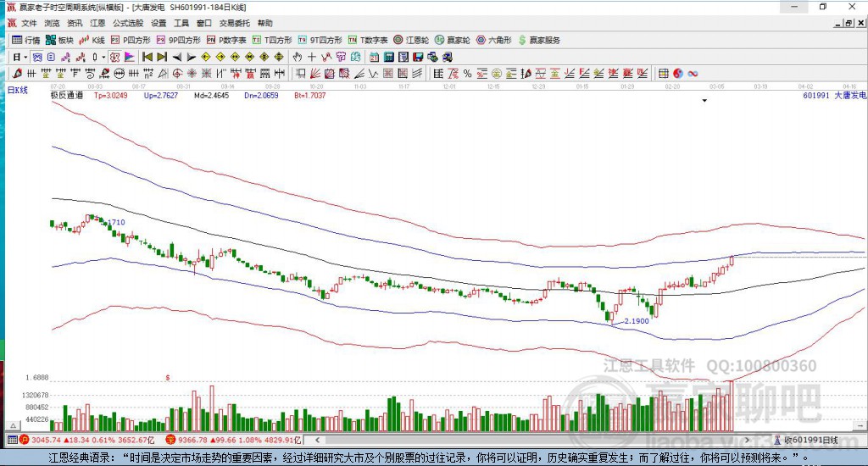868x466 pixels.
Task: Click the volume panel up-triangle button
Action: 14,425
